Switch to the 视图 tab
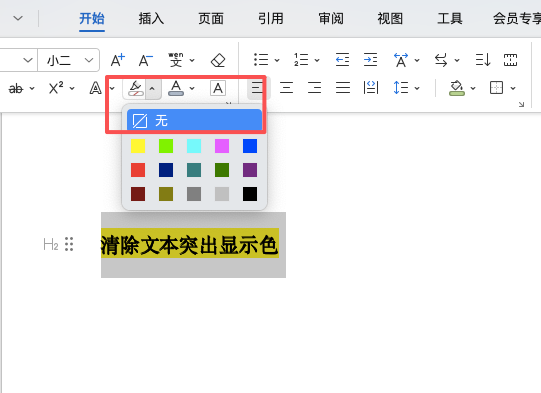The width and height of the screenshot is (541, 393). coord(390,18)
